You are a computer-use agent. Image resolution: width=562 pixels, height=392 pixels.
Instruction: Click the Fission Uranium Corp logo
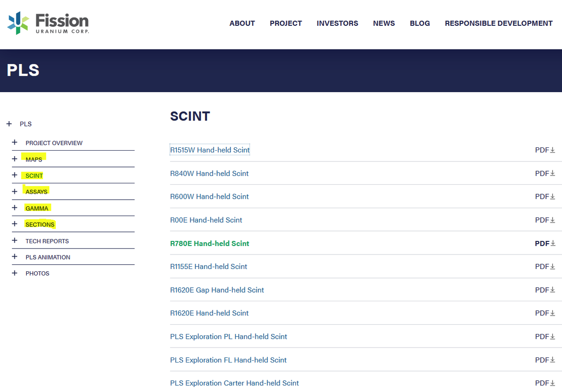tap(48, 23)
